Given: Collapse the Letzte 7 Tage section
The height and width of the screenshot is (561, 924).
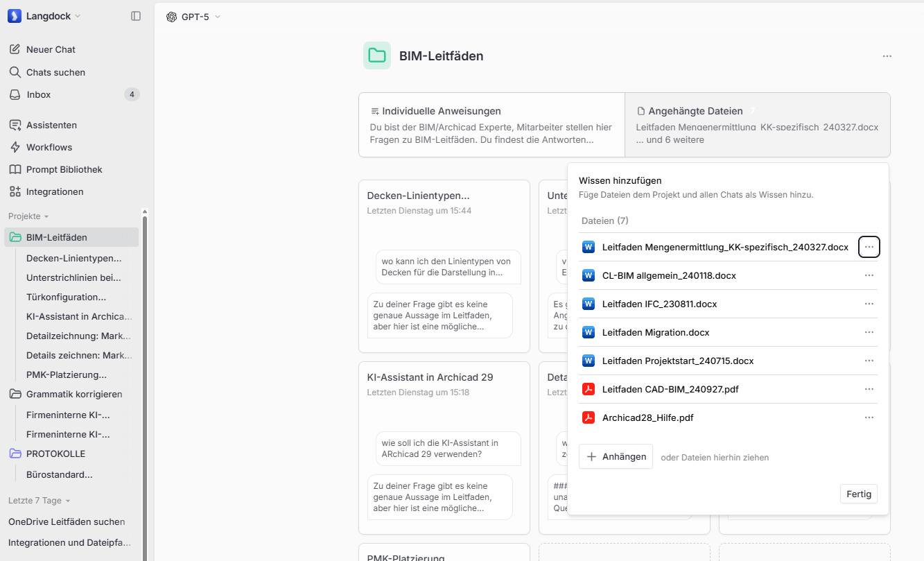Looking at the screenshot, I should pyautogui.click(x=40, y=501).
